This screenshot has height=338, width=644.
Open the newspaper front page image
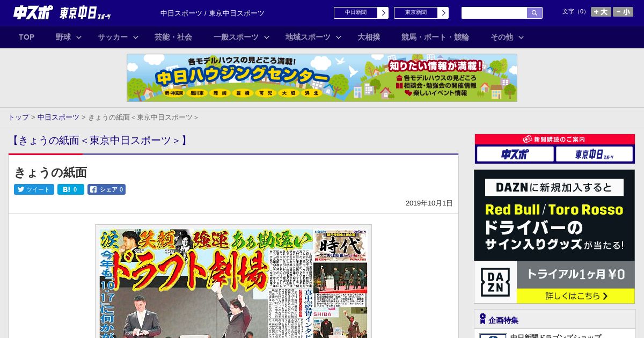[233, 282]
